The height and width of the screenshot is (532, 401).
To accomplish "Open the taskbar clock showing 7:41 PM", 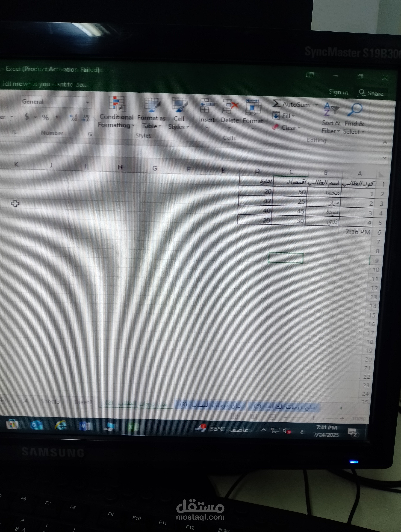I will tap(326, 431).
